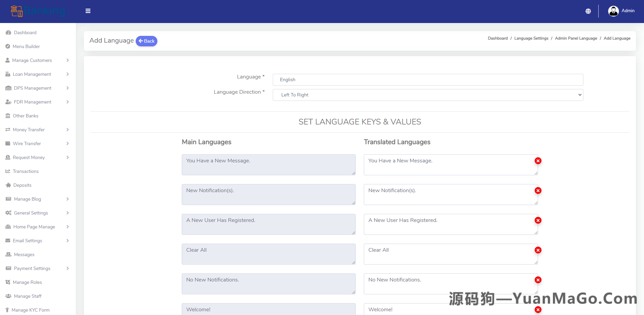The height and width of the screenshot is (315, 644).
Task: Focus the Language name input field
Action: [x=428, y=80]
